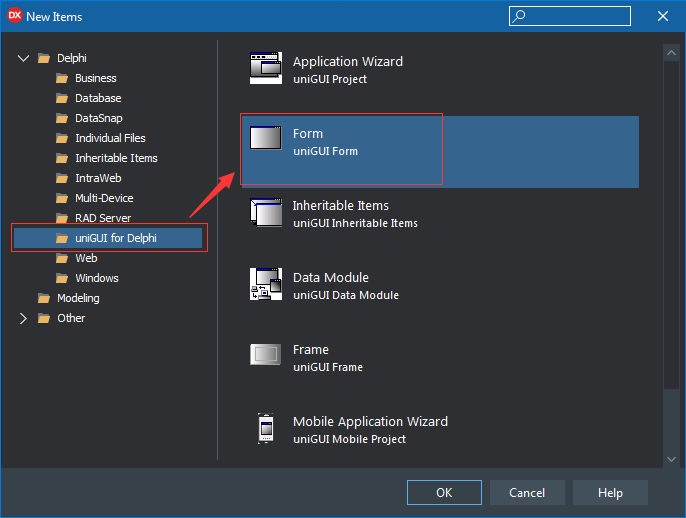This screenshot has width=686, height=518.
Task: Open the Modeling folder
Action: click(x=78, y=298)
